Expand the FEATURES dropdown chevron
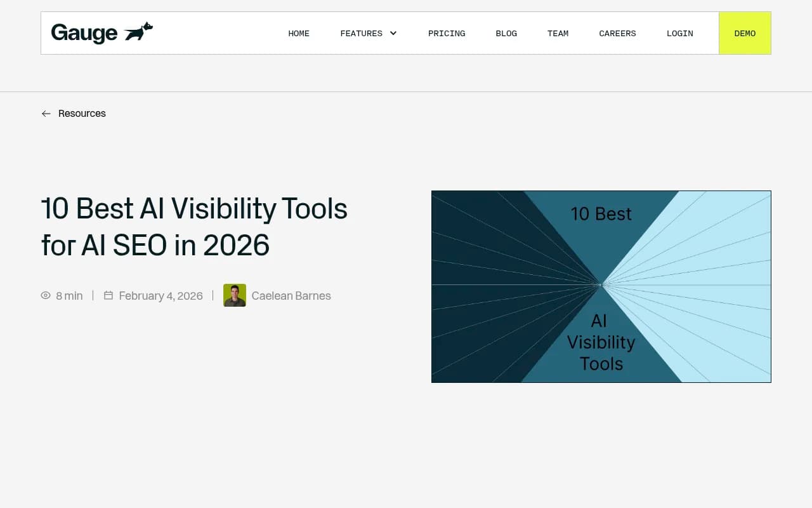This screenshot has width=812, height=508. tap(393, 33)
